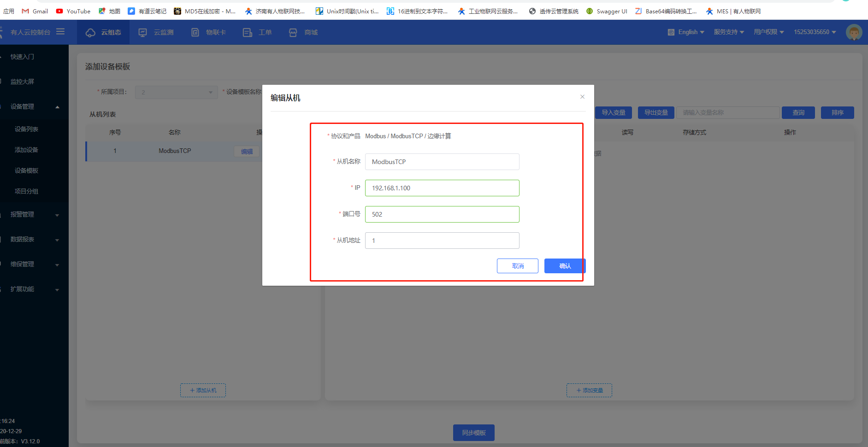This screenshot has height=447, width=868.
Task: Open the 商城 store icon
Action: pyautogui.click(x=293, y=32)
